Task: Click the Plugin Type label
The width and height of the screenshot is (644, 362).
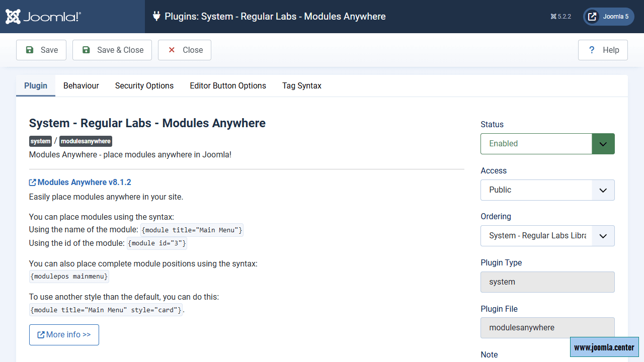Action: (501, 263)
